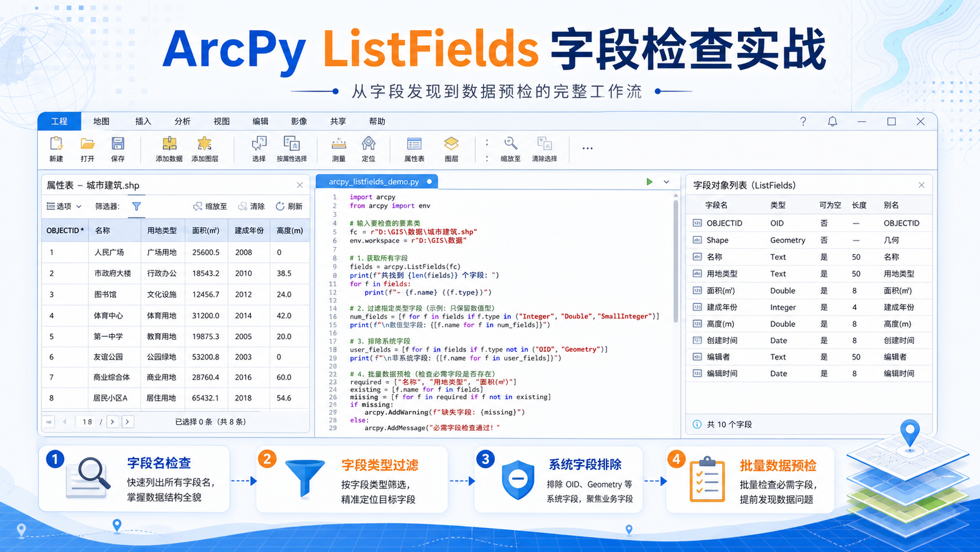Click 刷新 (Refresh) in attribute table
Screen dimensions: 980x552
(290, 206)
